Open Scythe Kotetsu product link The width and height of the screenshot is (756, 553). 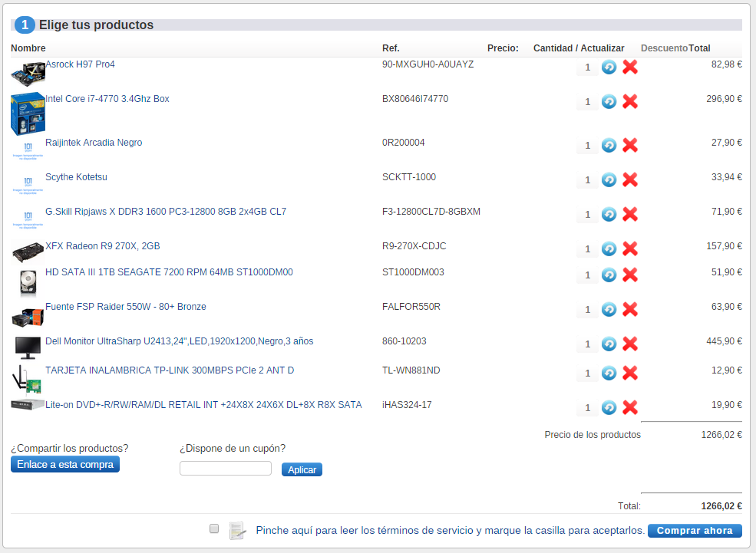click(76, 177)
